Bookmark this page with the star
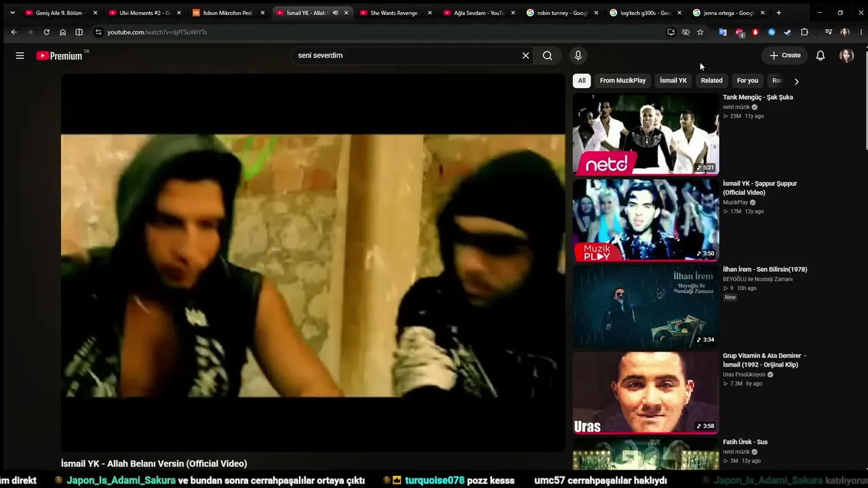The image size is (868, 488). click(701, 32)
